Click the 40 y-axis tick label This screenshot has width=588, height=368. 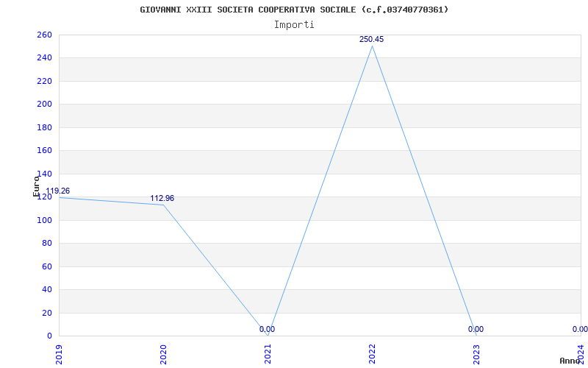click(47, 289)
